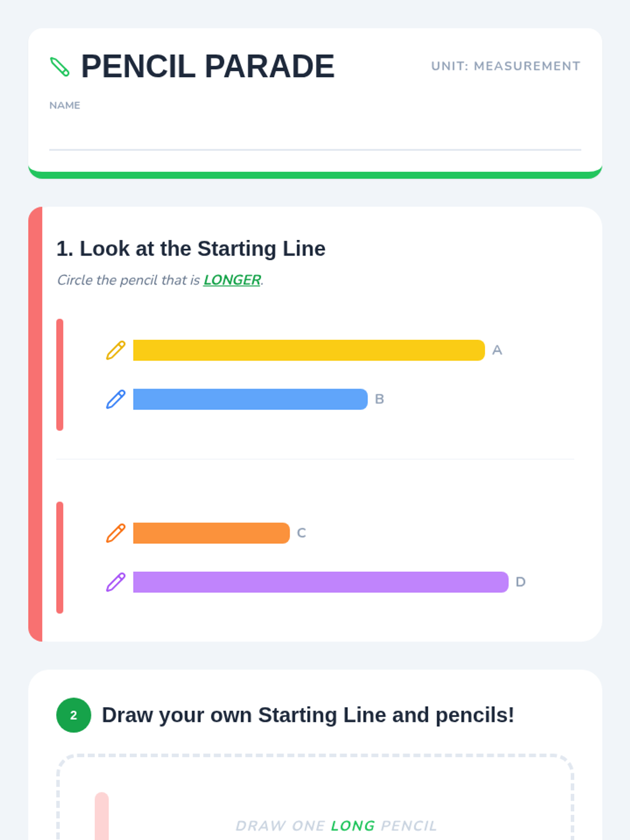Click the red starting line beside C and D
This screenshot has width=630, height=840.
point(60,558)
